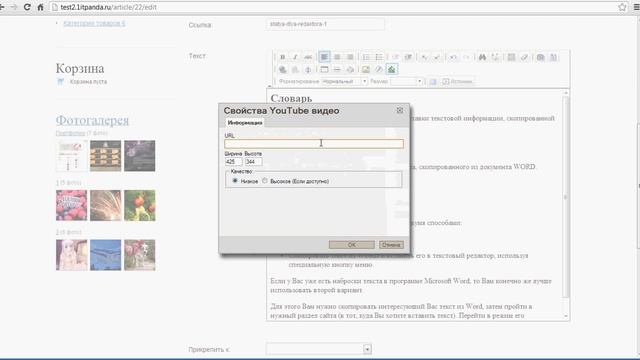Screen dimensions: 640x360
Task: Click Словарь heading in editor
Action: click(291, 98)
